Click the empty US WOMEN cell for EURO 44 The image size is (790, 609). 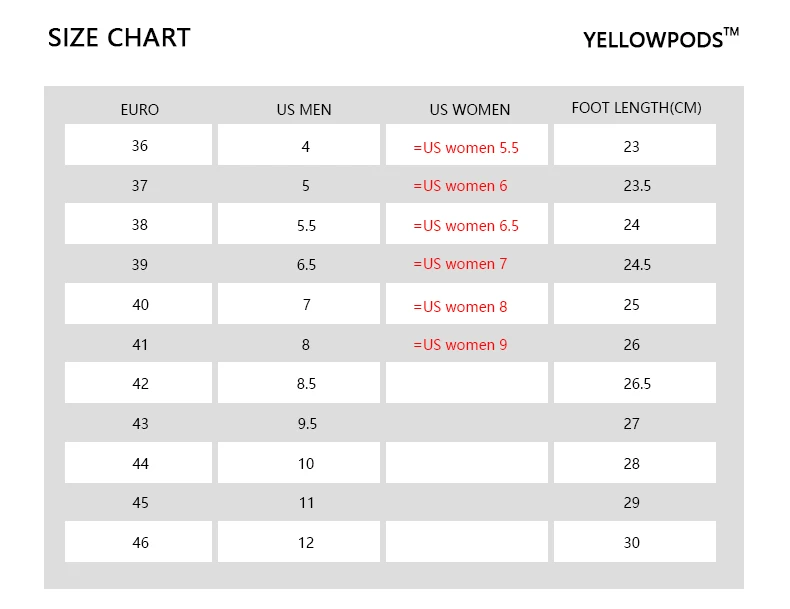pos(467,462)
